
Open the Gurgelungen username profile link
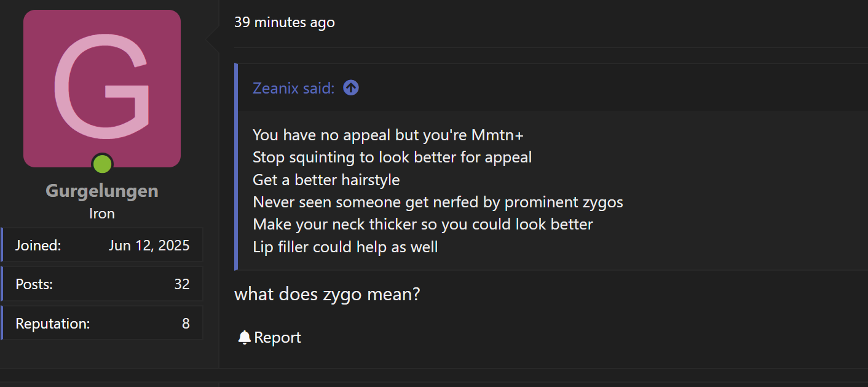[102, 191]
